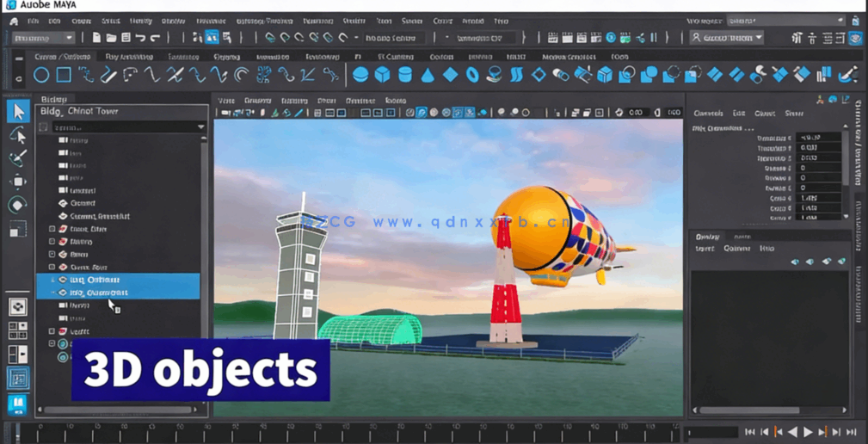The height and width of the screenshot is (444, 868).
Task: Open the Edit menu in channel box
Action: (738, 113)
